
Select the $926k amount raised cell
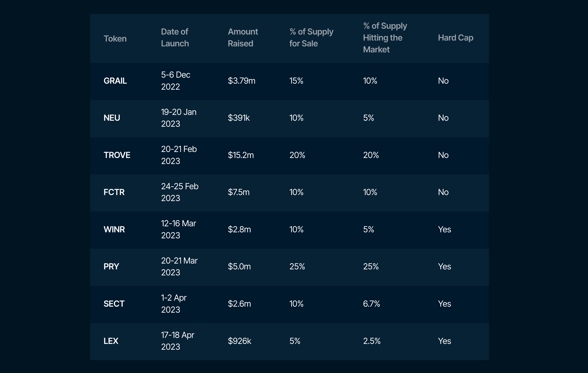click(x=239, y=341)
